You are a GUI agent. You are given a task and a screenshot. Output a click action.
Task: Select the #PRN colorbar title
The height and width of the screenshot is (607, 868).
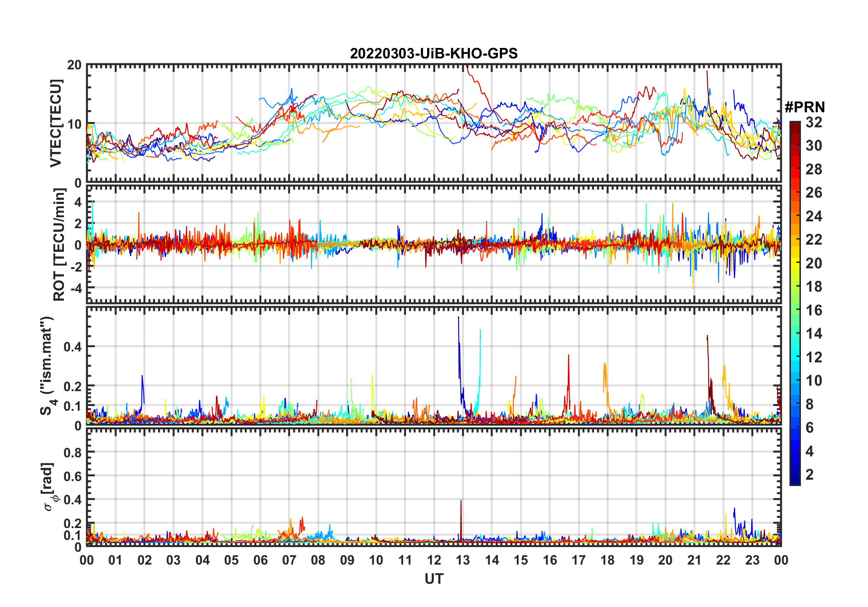pos(805,107)
